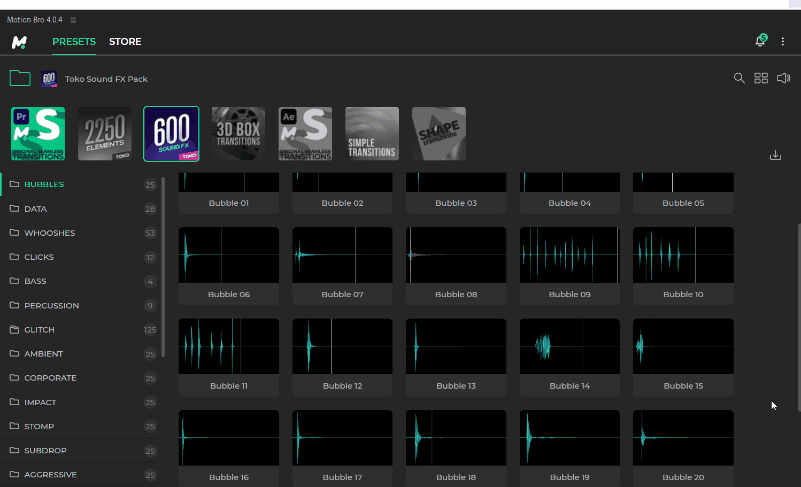Viewport: 801px width, 487px height.
Task: Click the Motion Bro logo
Action: coord(19,42)
